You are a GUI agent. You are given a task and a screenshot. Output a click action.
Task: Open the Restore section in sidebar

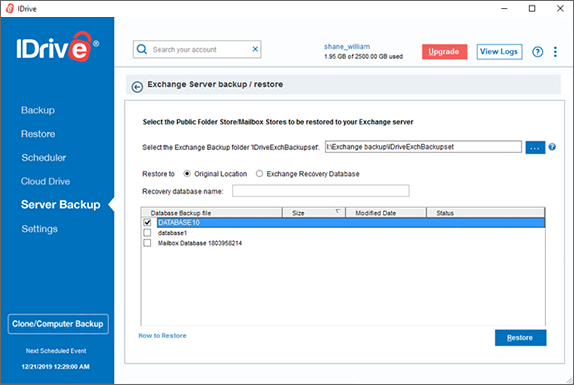(38, 134)
